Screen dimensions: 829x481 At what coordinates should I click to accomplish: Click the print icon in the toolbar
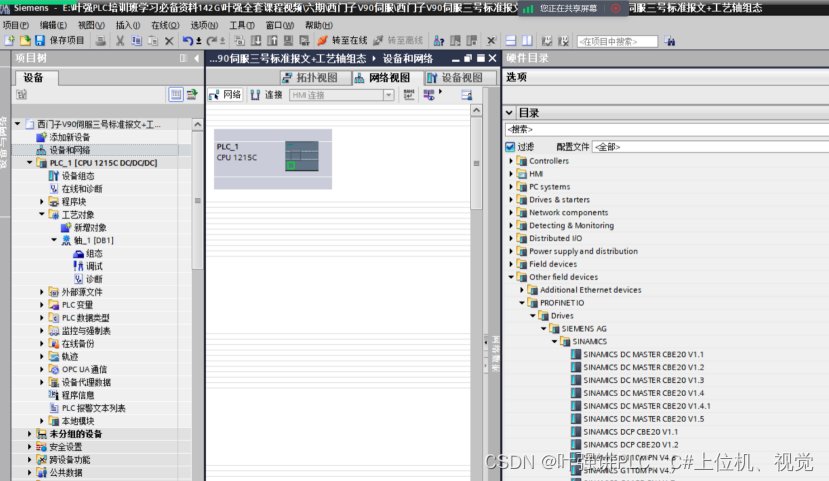(x=100, y=40)
